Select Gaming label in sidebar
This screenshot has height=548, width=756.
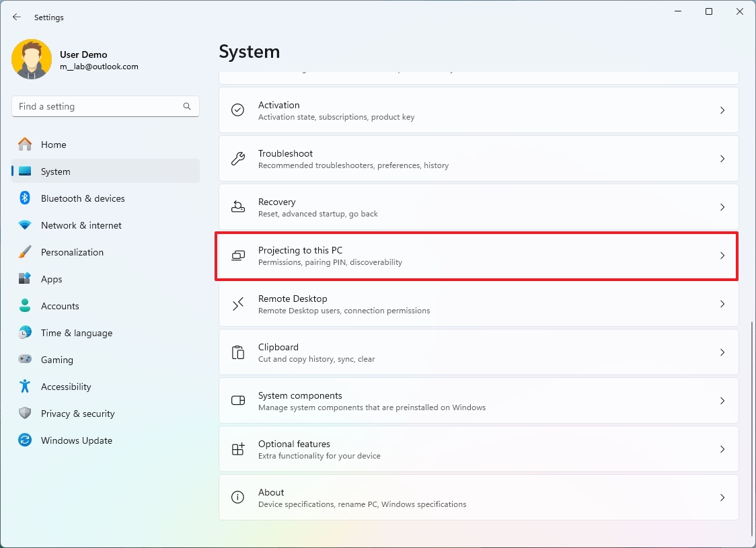coord(57,360)
